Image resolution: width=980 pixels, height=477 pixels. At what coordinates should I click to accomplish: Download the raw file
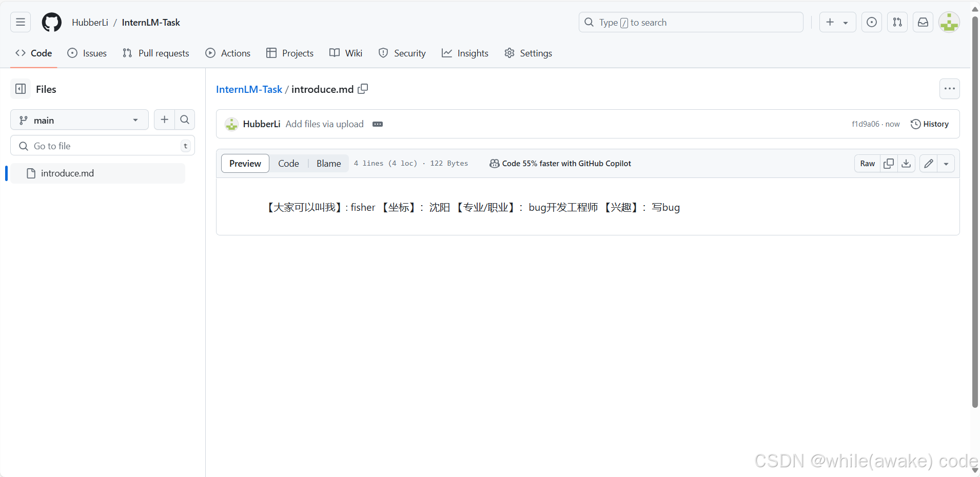906,164
